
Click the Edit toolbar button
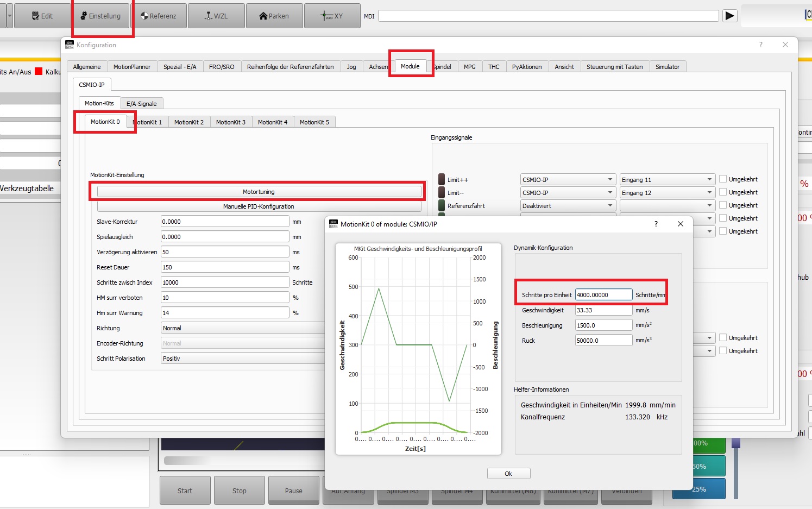click(x=42, y=16)
